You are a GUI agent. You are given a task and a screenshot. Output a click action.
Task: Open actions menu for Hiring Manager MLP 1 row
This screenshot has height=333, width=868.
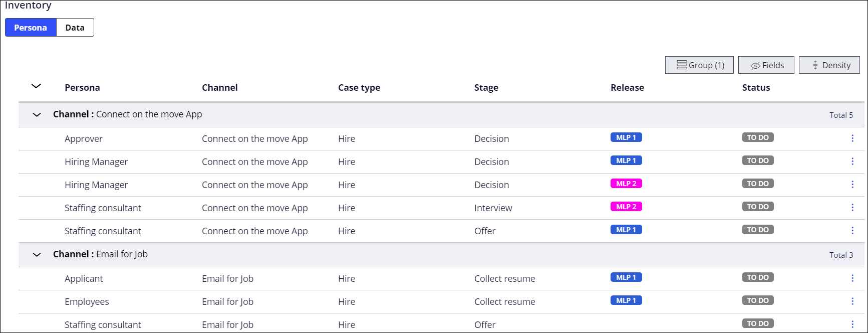[852, 161]
